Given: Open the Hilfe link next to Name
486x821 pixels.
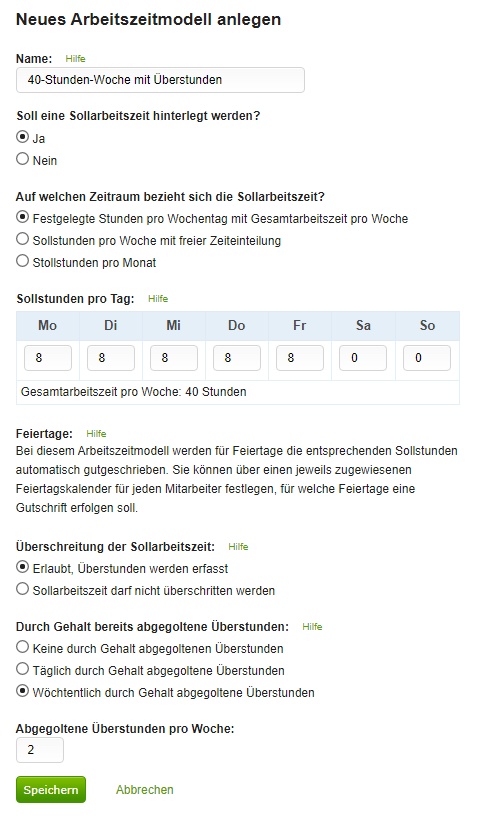Looking at the screenshot, I should [x=75, y=59].
